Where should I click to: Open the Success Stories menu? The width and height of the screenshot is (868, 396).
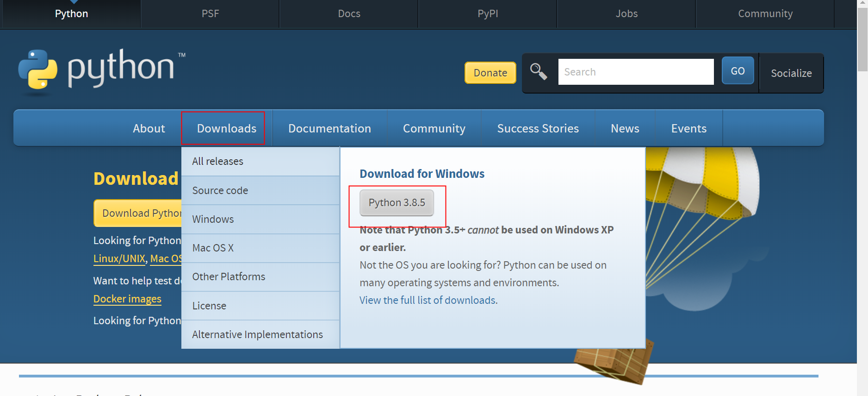click(x=538, y=128)
